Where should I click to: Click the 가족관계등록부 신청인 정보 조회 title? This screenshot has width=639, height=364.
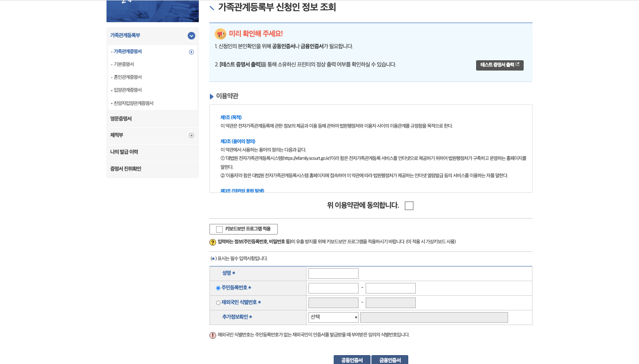point(277,7)
